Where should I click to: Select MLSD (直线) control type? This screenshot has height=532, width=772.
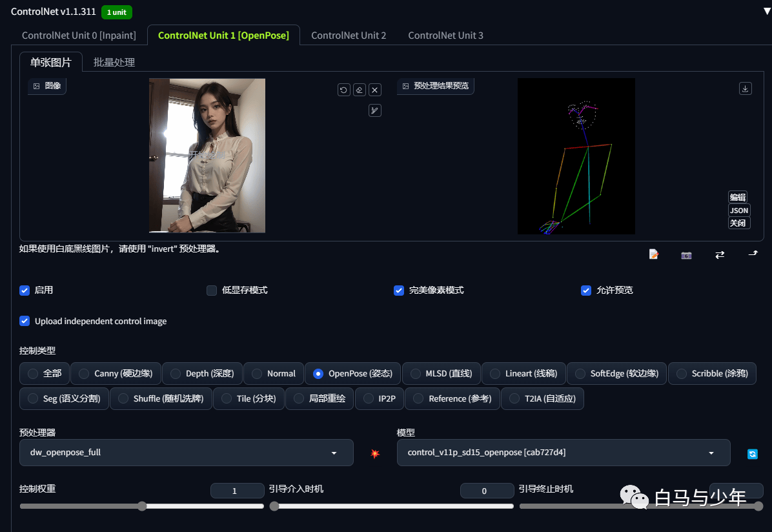(441, 373)
